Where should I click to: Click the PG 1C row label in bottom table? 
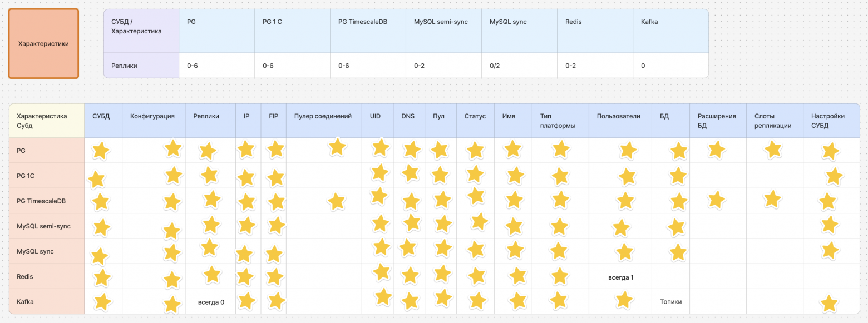[47, 176]
